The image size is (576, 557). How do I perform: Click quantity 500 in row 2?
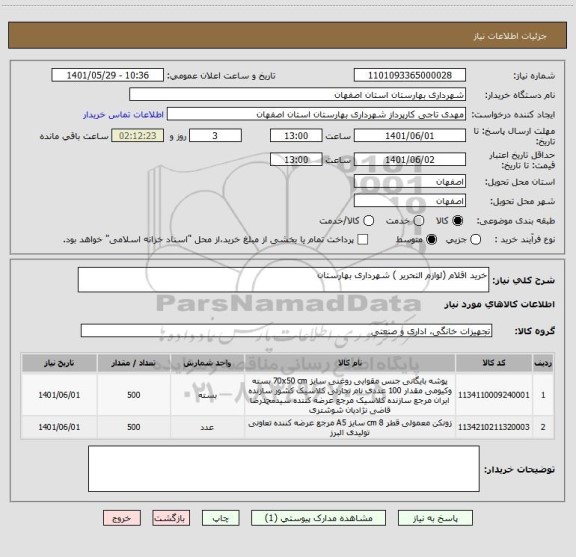(133, 427)
